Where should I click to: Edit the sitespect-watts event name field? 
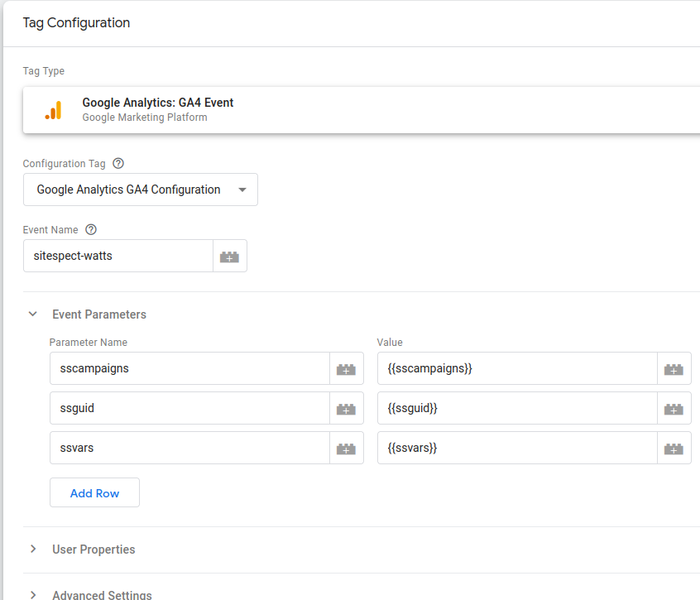pyautogui.click(x=118, y=257)
